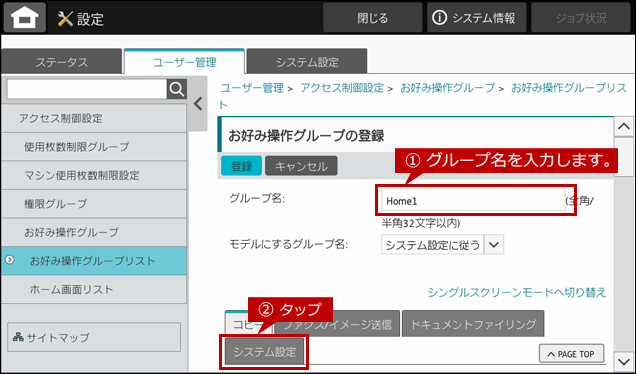Image resolution: width=636 pixels, height=374 pixels.
Task: Select the コピー tab
Action: coord(248,324)
